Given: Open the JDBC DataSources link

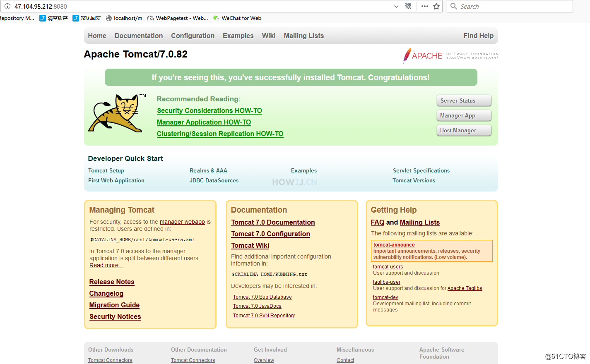Looking at the screenshot, I should [x=214, y=180].
